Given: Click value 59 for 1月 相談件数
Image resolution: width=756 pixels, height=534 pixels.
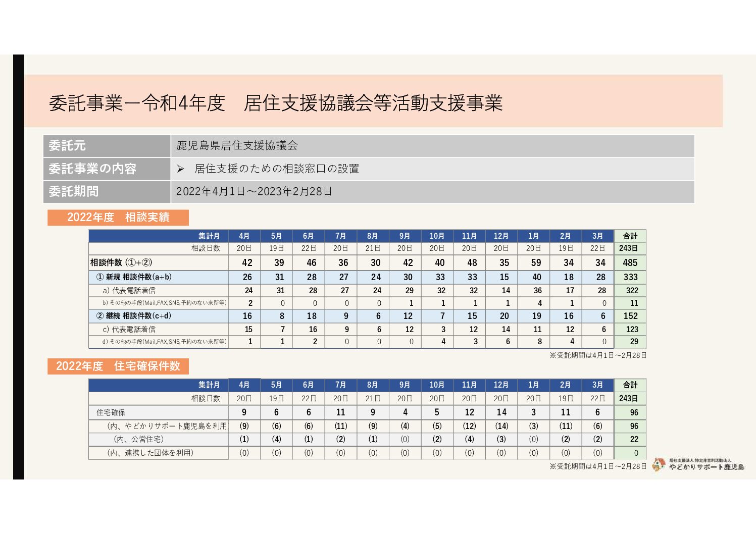Looking at the screenshot, I should 536,262.
